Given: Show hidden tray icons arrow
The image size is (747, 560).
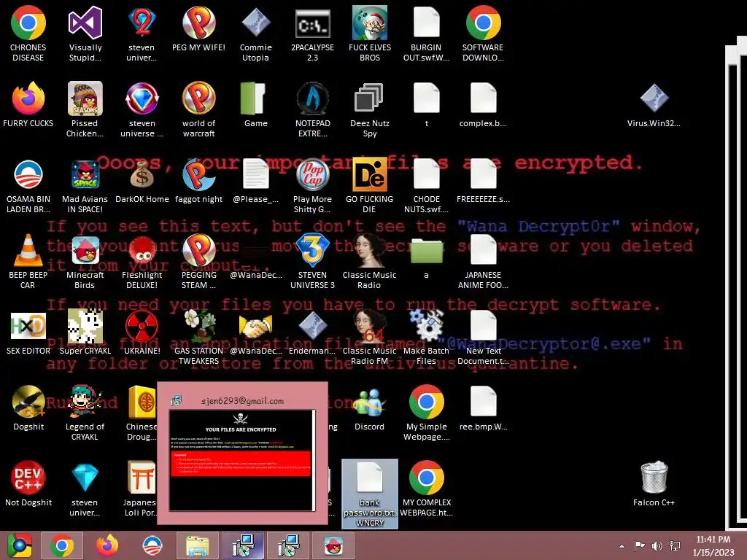Looking at the screenshot, I should point(622,545).
